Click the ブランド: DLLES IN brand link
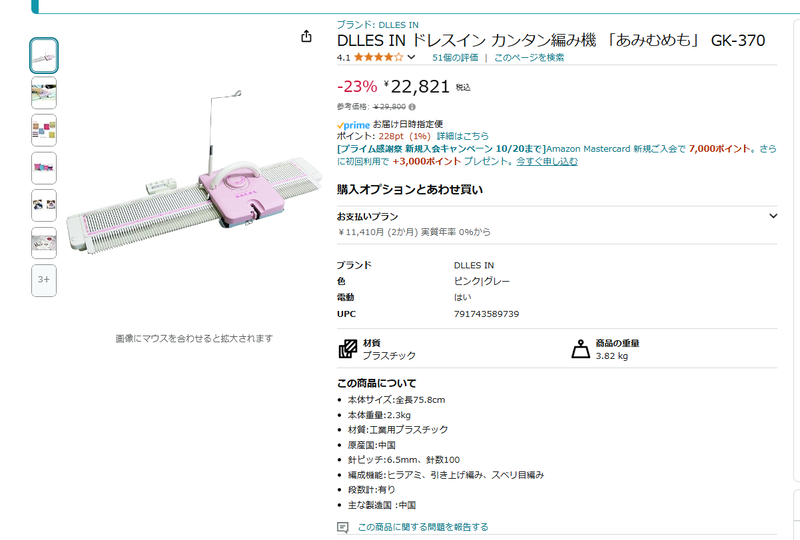Screen dimensions: 800x540 pyautogui.click(x=378, y=24)
